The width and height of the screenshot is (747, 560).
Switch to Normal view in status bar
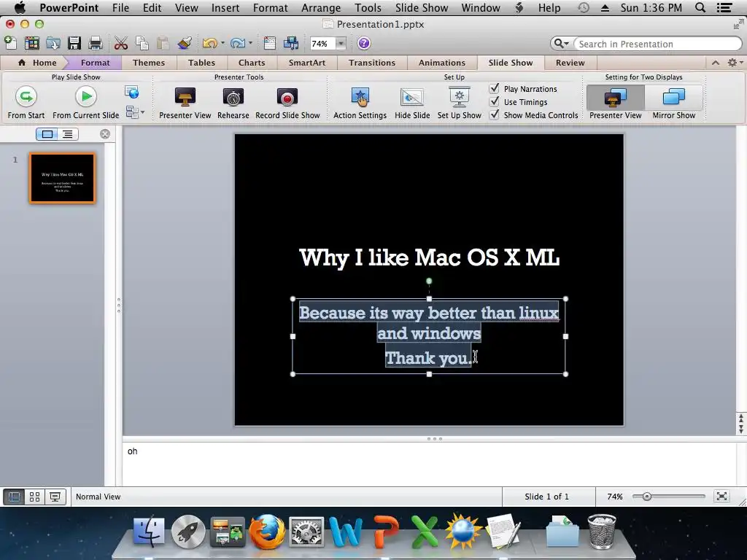tap(14, 497)
